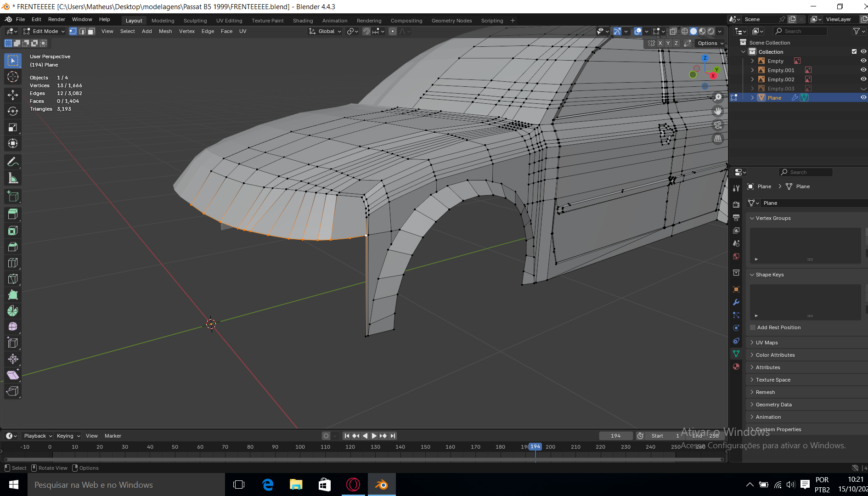This screenshot has width=868, height=496.
Task: Toggle the Collection exclude checkbox
Action: [x=854, y=52]
